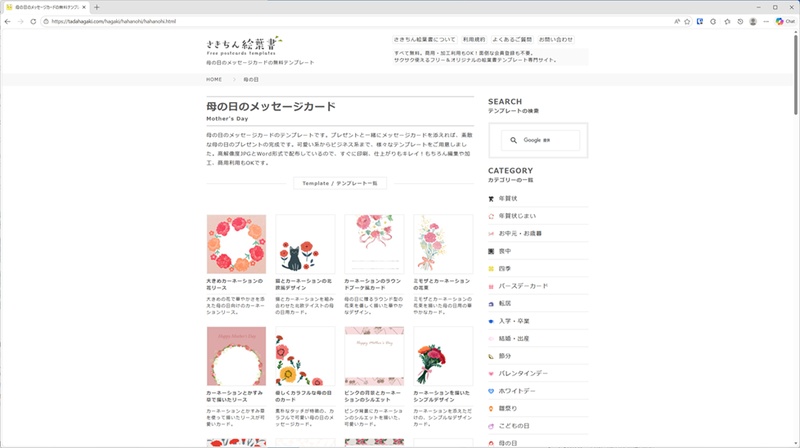Click the 年賀状じまい category icon

(x=491, y=216)
